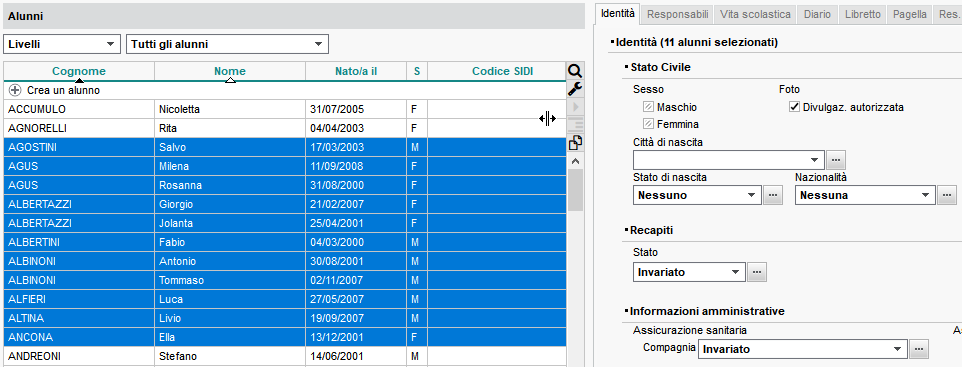Click the copy list icon

[575, 143]
